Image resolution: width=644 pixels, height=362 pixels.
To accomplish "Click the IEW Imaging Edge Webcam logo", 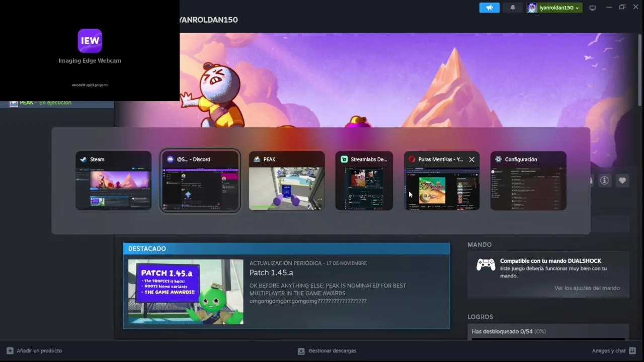I will point(90,41).
